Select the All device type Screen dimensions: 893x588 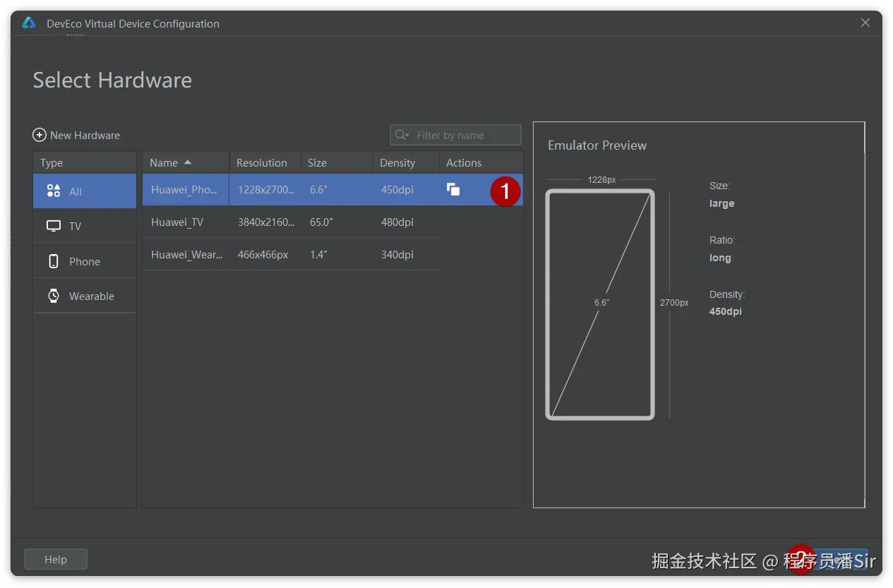85,191
